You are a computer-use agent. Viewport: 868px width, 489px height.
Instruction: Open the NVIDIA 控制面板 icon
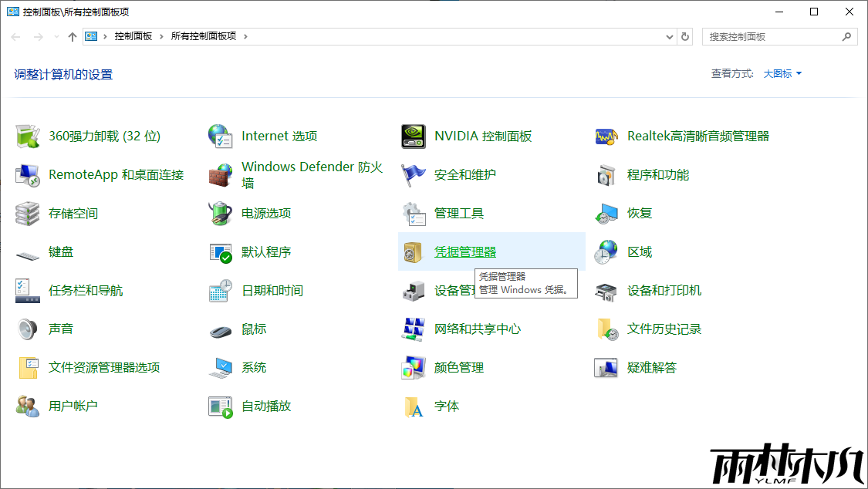click(414, 137)
